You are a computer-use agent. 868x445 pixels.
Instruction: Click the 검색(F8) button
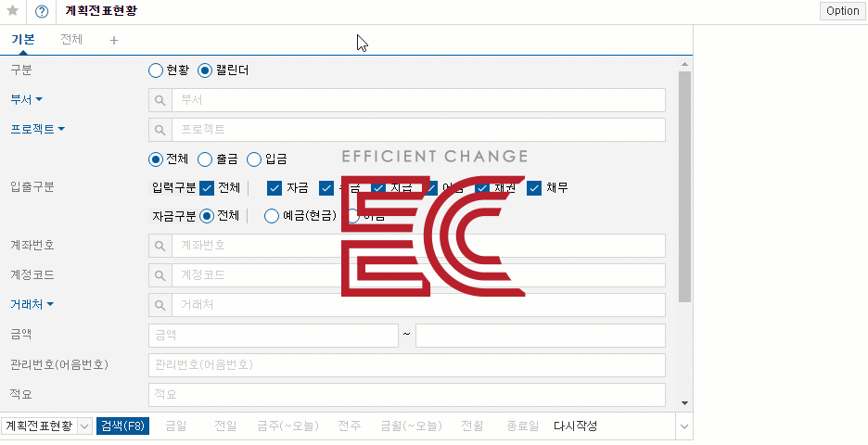click(x=123, y=426)
